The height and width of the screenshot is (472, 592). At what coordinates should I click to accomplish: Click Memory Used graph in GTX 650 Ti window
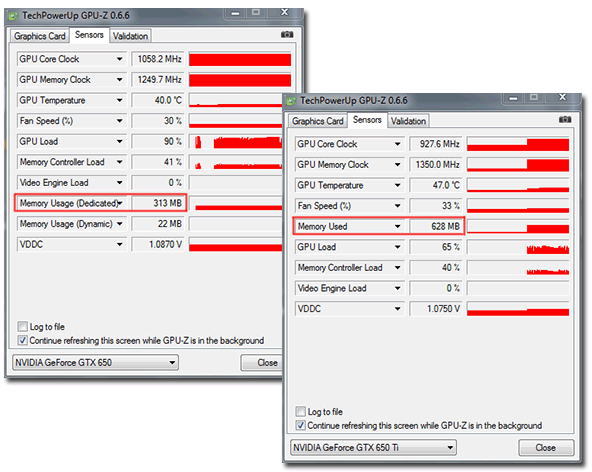(x=518, y=227)
